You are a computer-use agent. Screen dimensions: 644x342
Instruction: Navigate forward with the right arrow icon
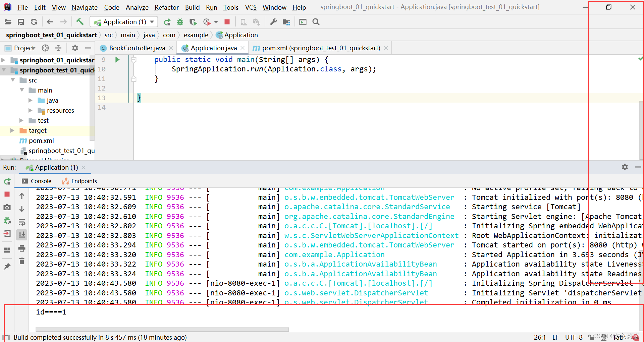click(63, 22)
